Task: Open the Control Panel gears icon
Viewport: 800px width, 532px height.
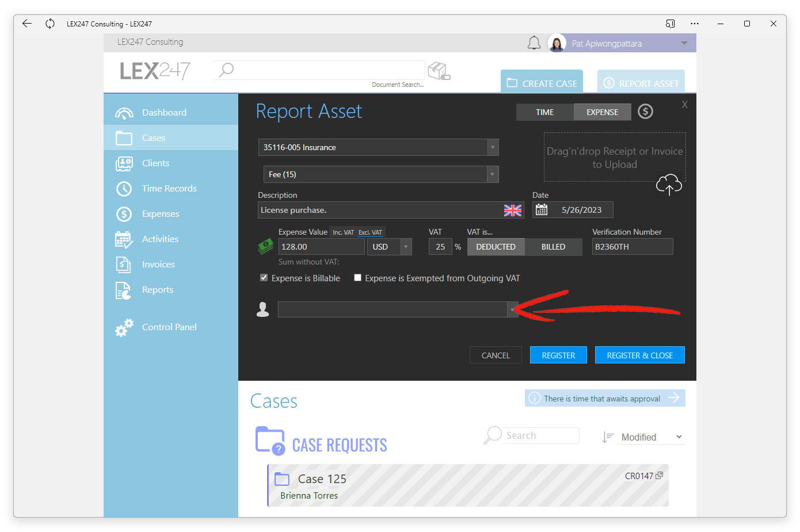Action: 124,327
